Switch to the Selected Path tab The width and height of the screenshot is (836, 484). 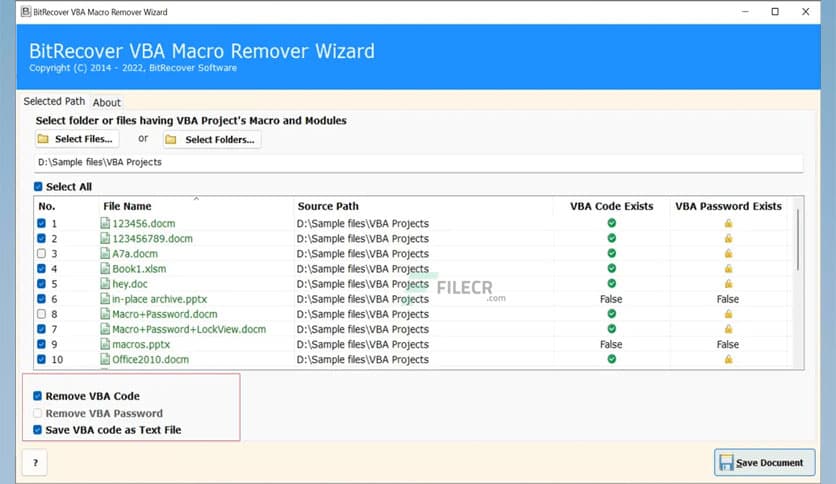tap(54, 101)
